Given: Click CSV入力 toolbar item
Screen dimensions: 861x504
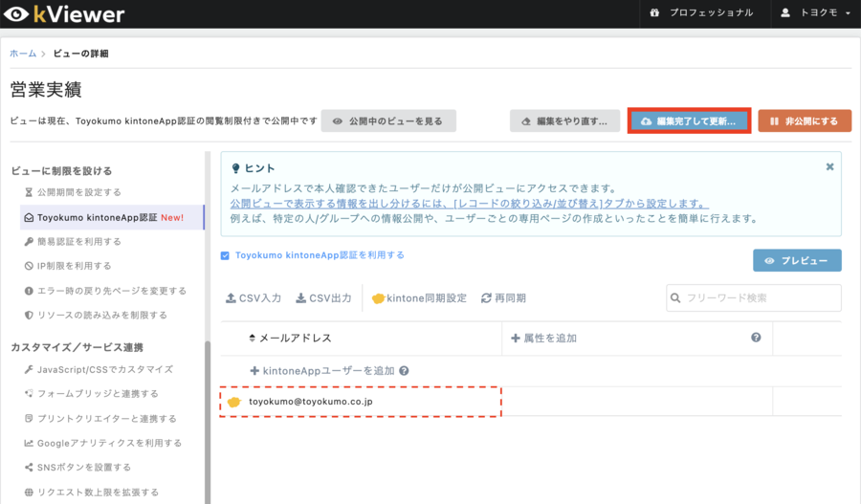Looking at the screenshot, I should coord(254,298).
